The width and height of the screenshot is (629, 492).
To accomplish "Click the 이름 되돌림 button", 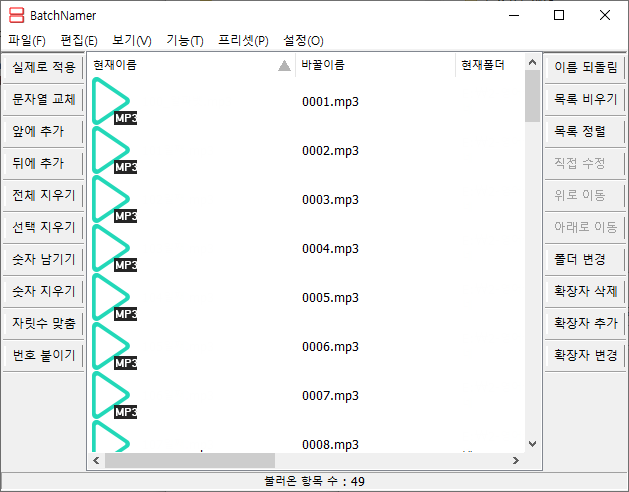I will point(585,67).
